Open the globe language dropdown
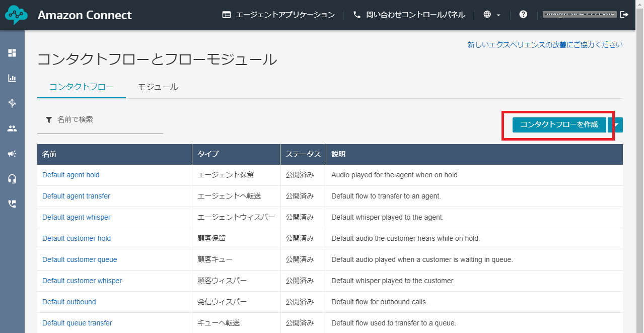644x333 pixels. 491,15
